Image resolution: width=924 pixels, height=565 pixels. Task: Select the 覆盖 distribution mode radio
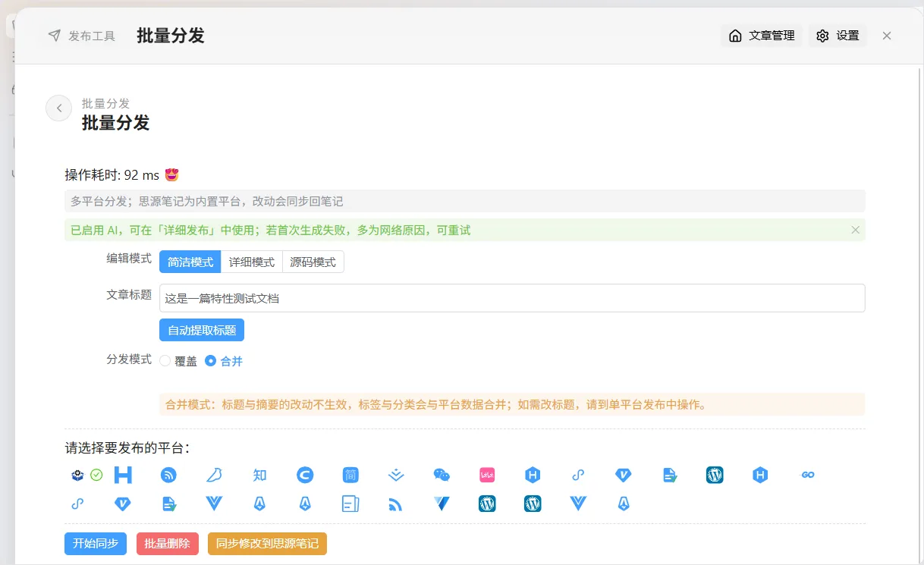pyautogui.click(x=165, y=361)
